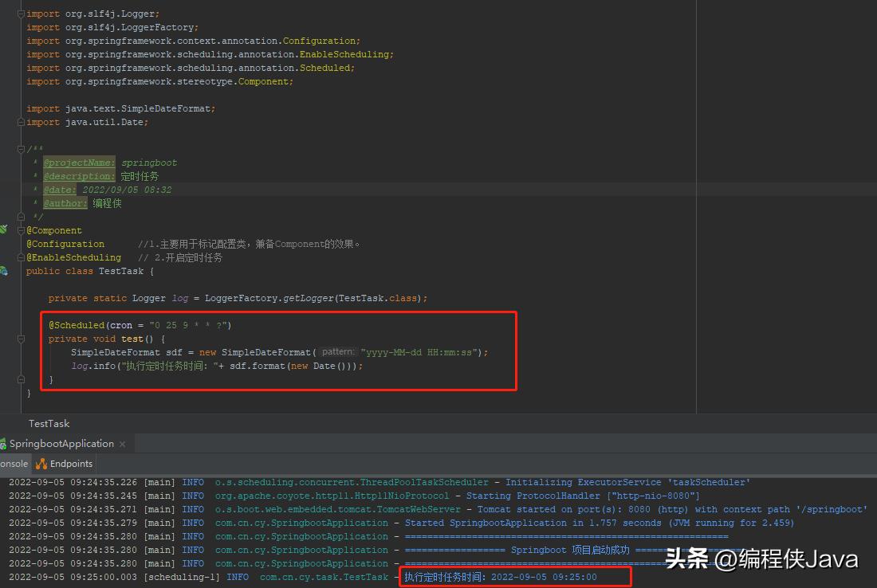Viewport: 877px width, 588px height.
Task: Click com.cn.cy.task.TestTask logger in console
Action: coord(324,577)
